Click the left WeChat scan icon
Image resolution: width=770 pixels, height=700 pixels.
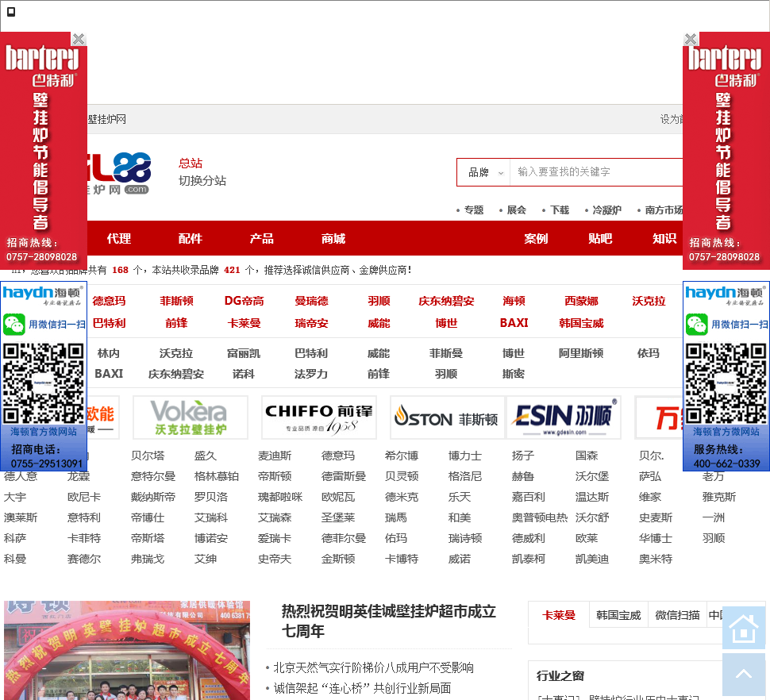pyautogui.click(x=13, y=324)
